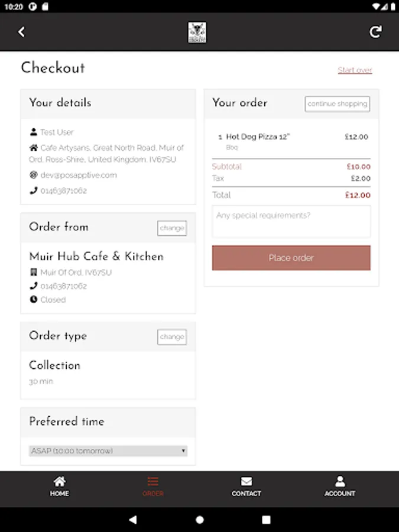Tap the clock icon next to Closed
This screenshot has width=399, height=532.
[x=33, y=300]
